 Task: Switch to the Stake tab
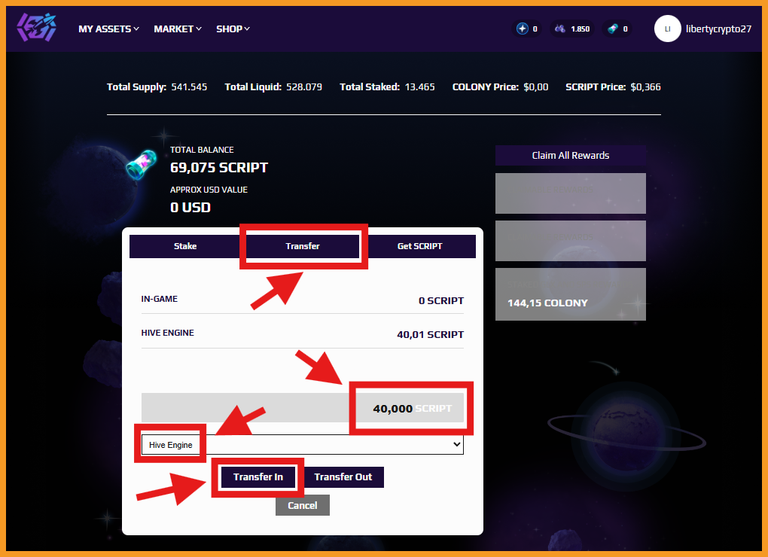coord(185,246)
